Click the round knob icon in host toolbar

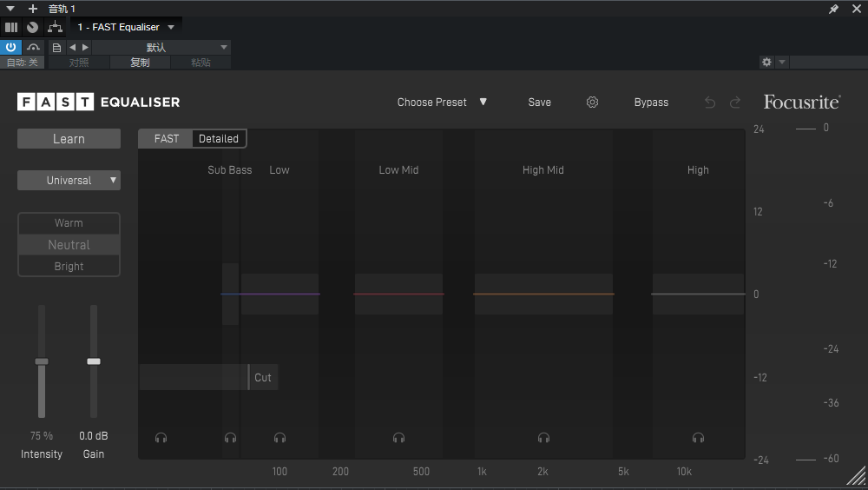tap(33, 27)
